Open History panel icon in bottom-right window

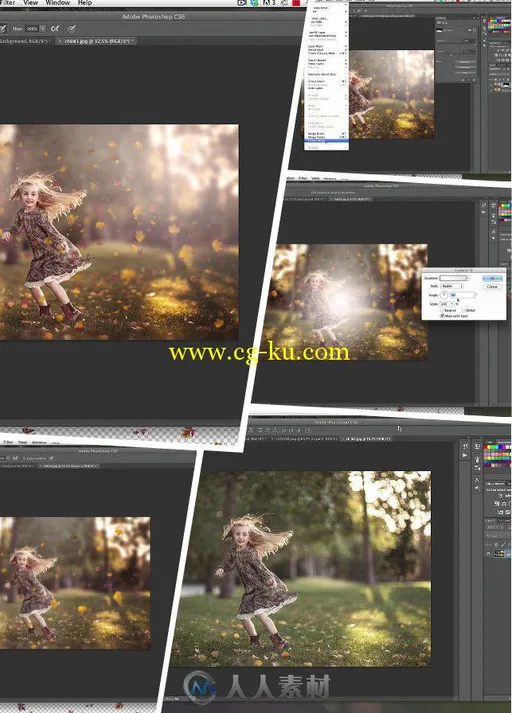point(466,446)
